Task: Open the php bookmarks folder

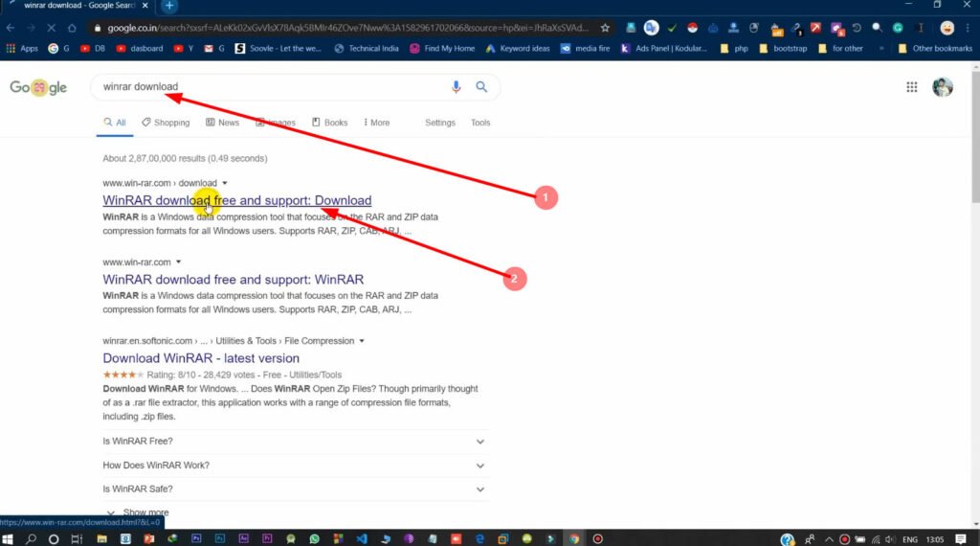Action: [x=734, y=48]
